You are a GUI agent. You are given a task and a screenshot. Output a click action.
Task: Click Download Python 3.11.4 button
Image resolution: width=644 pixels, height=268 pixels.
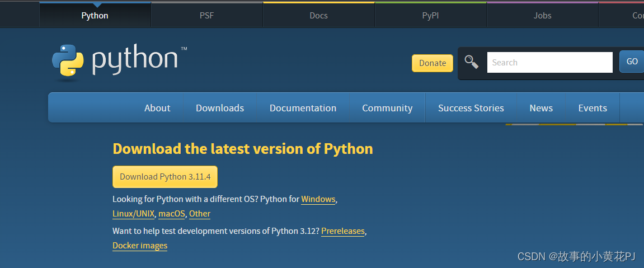[165, 177]
